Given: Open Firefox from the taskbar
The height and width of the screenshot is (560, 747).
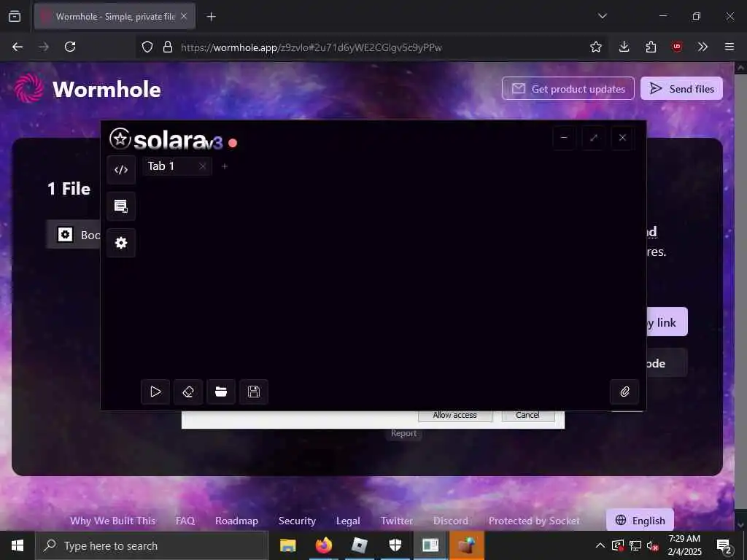Looking at the screenshot, I should 323,545.
